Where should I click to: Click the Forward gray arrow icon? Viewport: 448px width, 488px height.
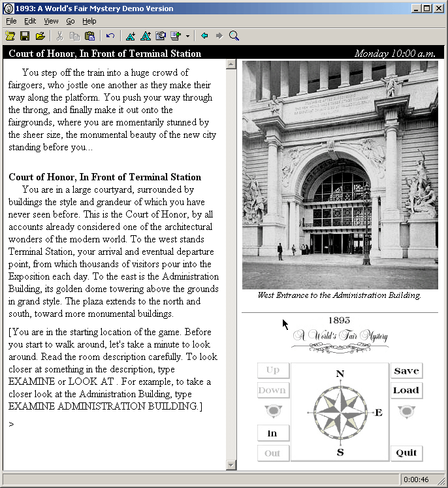pyautogui.click(x=219, y=36)
